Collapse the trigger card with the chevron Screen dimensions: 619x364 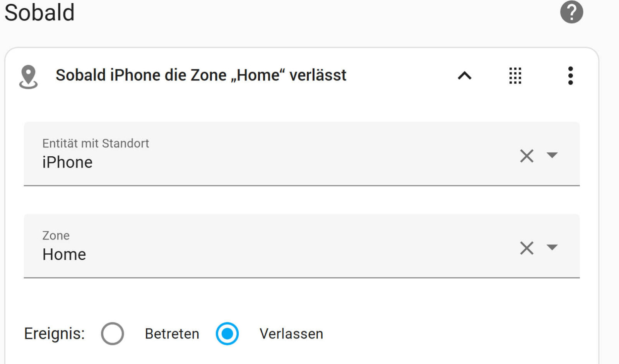tap(464, 76)
